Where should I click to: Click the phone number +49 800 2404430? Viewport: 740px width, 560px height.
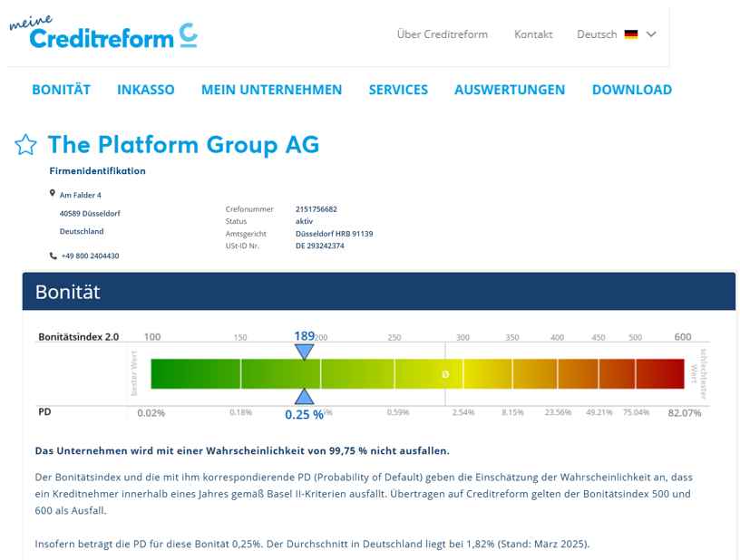coord(90,256)
